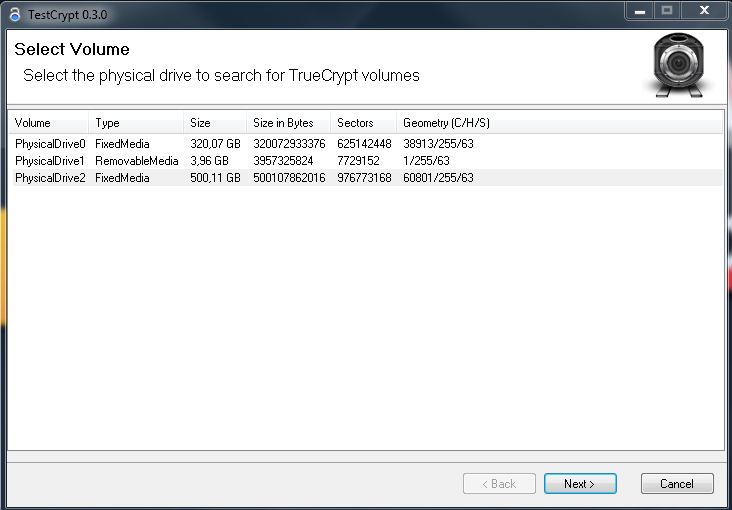Select the PhysicalDrive2 row
Screen dimensions: 732x510
pyautogui.click(x=366, y=177)
